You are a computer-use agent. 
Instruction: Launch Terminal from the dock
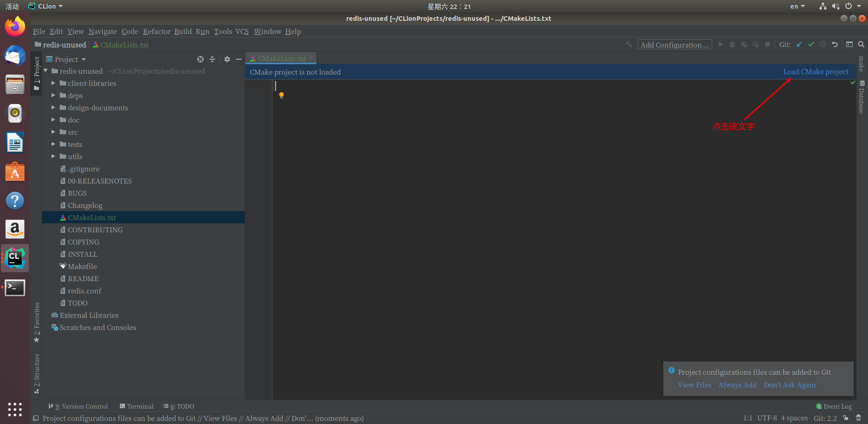click(15, 287)
